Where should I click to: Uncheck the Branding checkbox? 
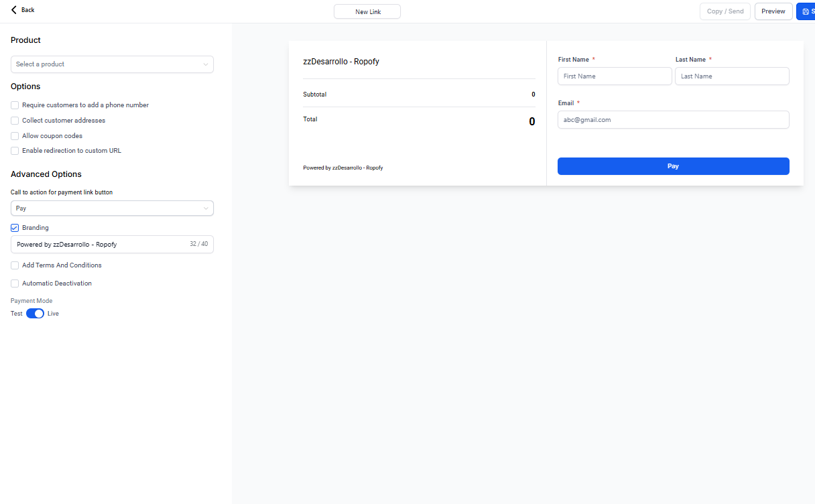pos(15,228)
